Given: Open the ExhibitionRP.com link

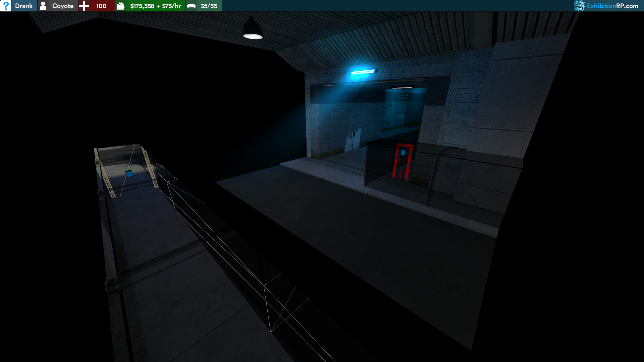Looking at the screenshot, I should 612,6.
